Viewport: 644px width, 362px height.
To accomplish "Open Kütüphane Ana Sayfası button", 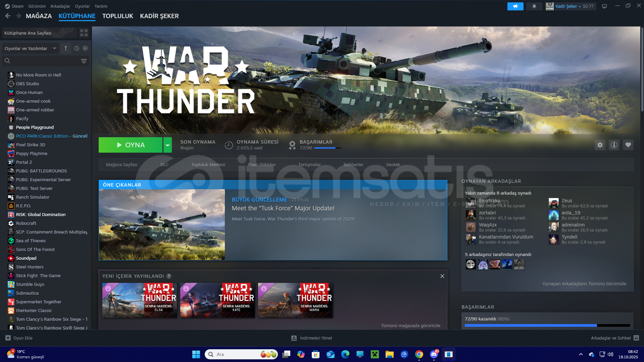I will 40,33.
